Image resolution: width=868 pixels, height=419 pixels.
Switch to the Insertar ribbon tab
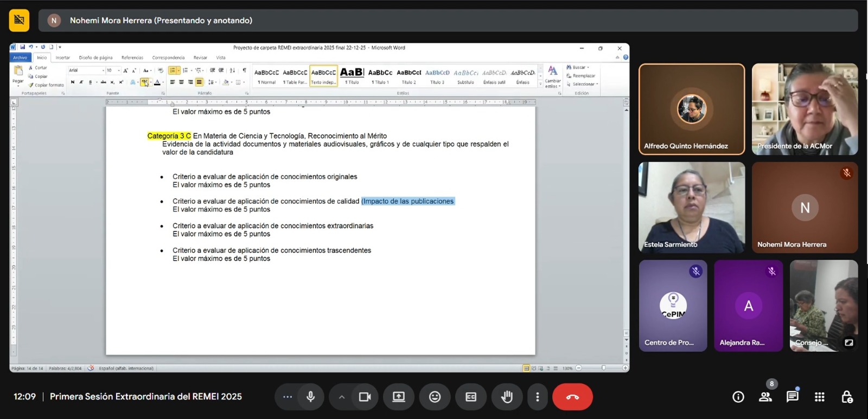point(62,57)
